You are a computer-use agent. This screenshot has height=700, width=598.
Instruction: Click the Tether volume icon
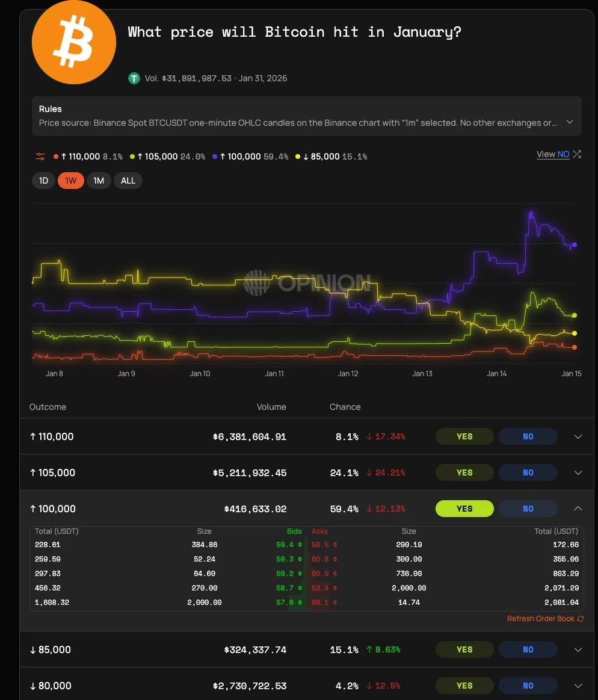point(134,78)
